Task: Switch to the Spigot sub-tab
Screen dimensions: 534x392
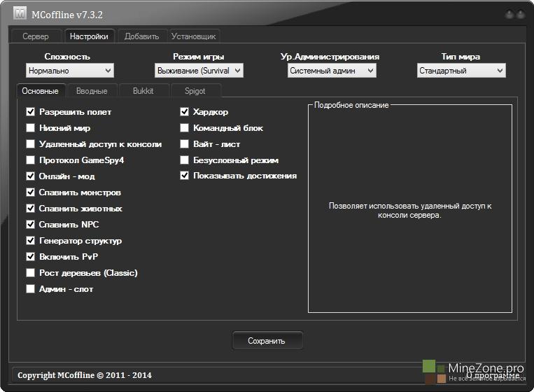Action: [x=195, y=91]
